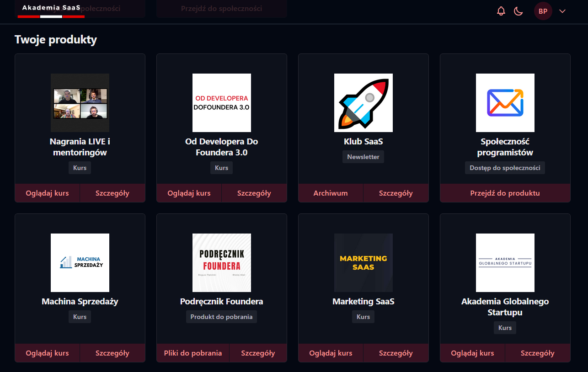Viewport: 588px width, 372px height.
Task: Click the Nagrania LIVE video call thumbnail
Action: [80, 103]
